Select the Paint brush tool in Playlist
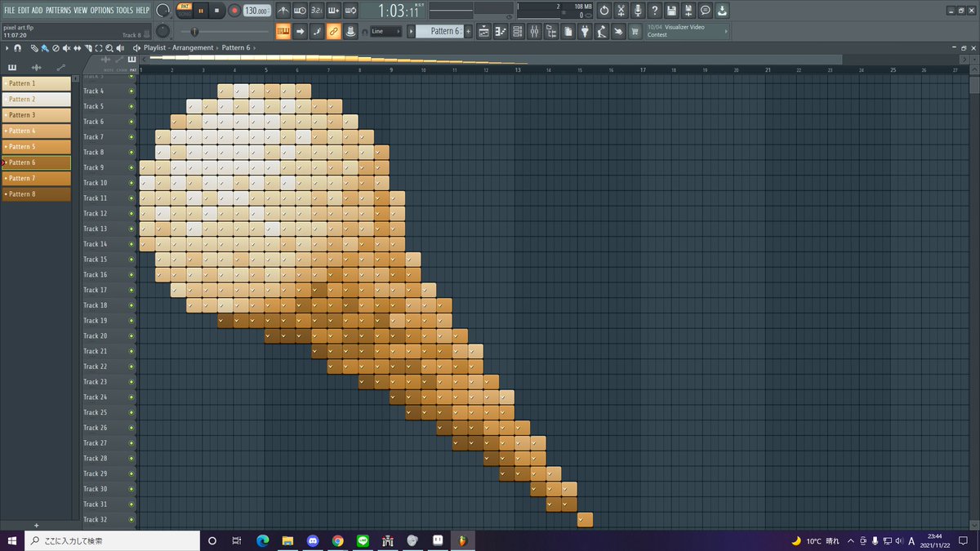 point(45,48)
